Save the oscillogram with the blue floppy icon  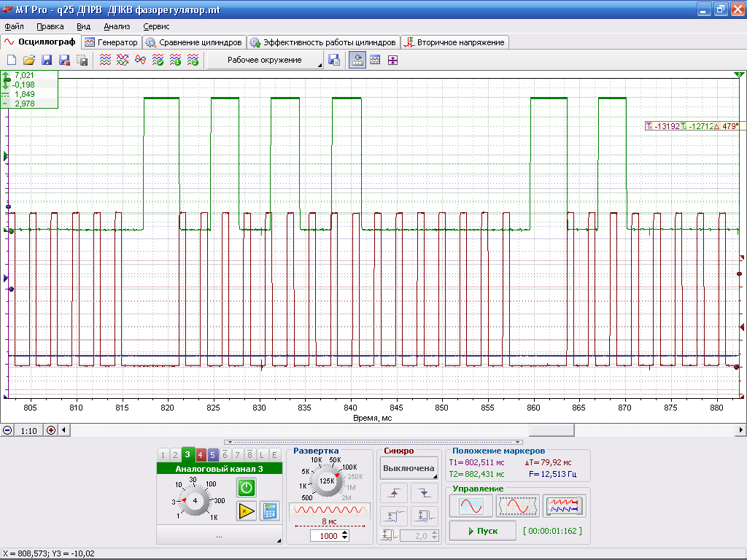47,60
